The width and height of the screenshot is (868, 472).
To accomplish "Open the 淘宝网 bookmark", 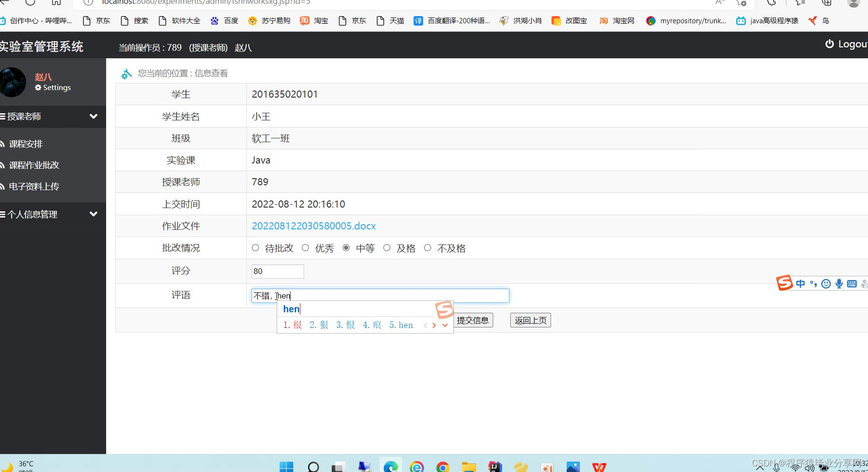I will pos(617,21).
